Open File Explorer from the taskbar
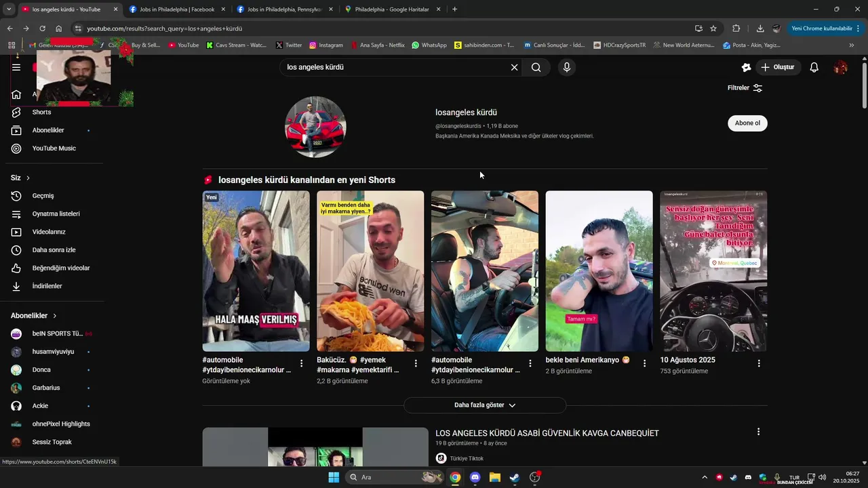Image resolution: width=868 pixels, height=488 pixels. click(495, 477)
